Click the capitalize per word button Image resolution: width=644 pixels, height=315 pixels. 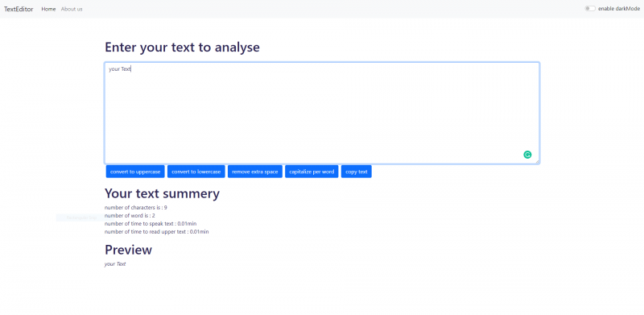[x=312, y=172]
